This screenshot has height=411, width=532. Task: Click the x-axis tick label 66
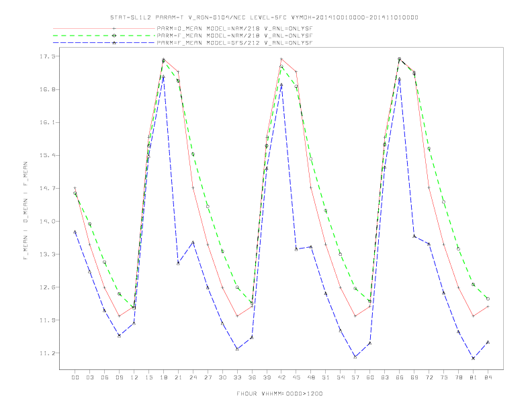(x=400, y=377)
